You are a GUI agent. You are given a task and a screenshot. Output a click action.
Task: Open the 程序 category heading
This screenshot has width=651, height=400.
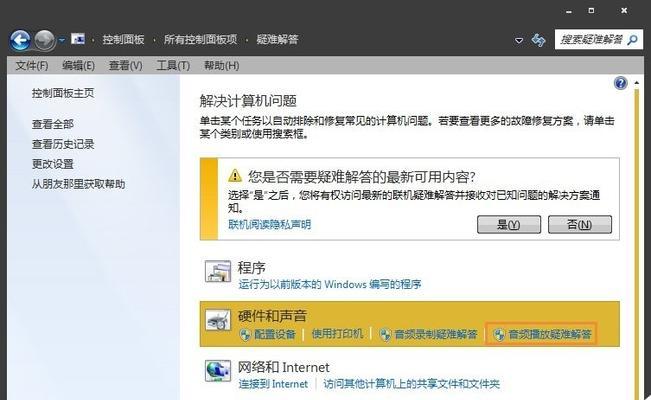pos(252,267)
